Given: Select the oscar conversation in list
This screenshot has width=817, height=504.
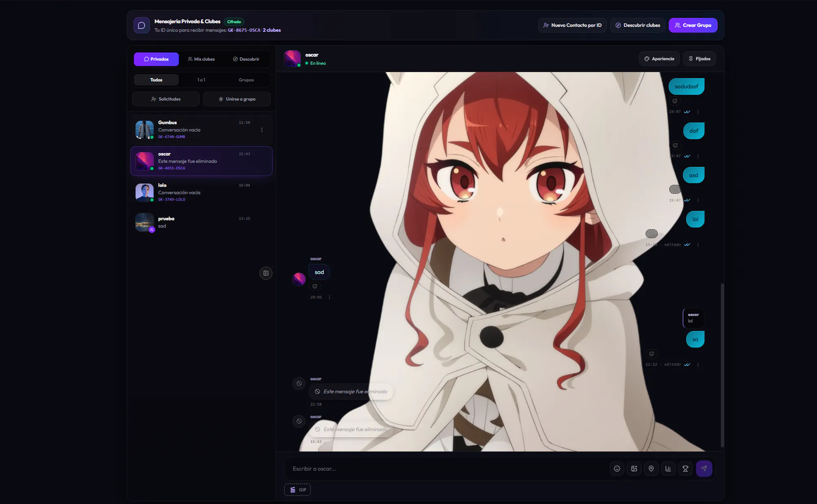Looking at the screenshot, I should (201, 161).
